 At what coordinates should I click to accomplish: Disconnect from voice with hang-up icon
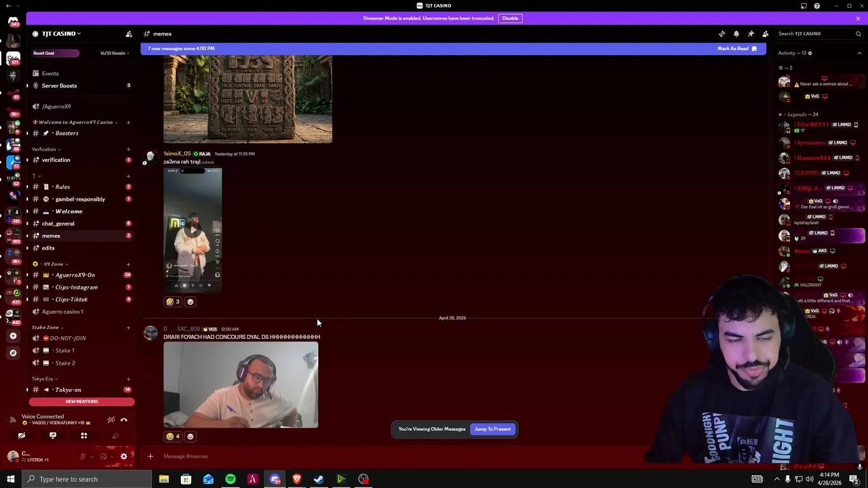123,420
